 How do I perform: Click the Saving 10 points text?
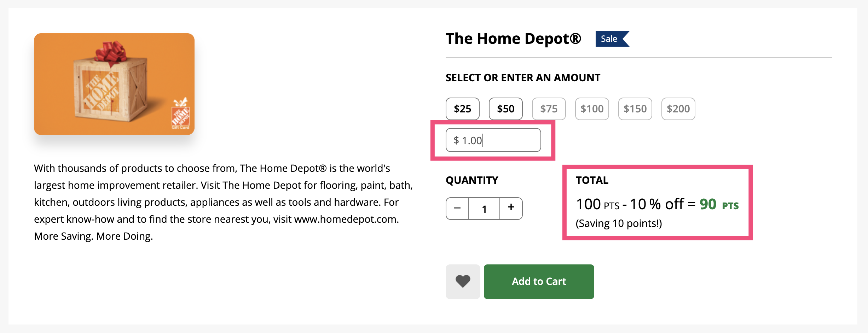[x=619, y=223]
